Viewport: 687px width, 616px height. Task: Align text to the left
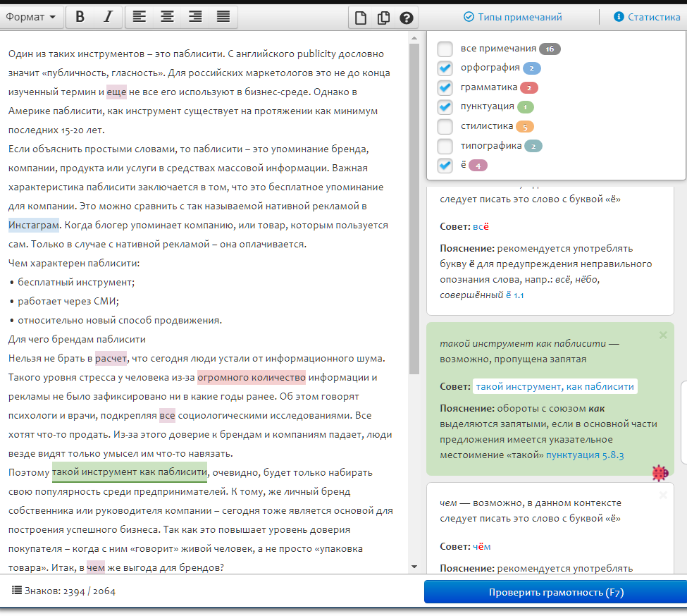tap(140, 17)
